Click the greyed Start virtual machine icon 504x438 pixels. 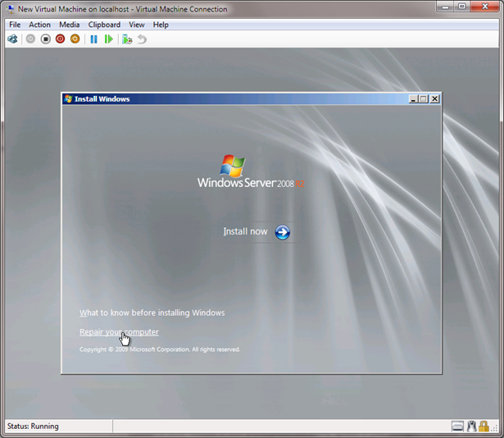coord(30,39)
